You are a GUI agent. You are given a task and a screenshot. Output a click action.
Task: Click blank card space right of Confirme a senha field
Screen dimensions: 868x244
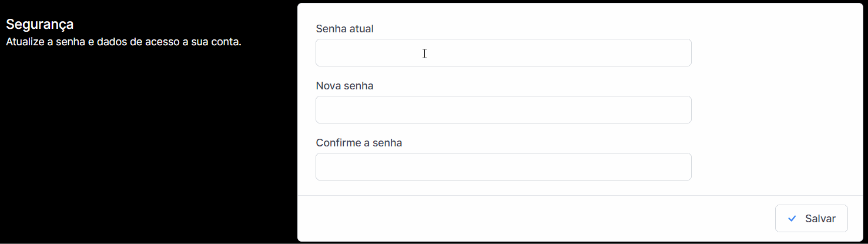pyautogui.click(x=770, y=167)
